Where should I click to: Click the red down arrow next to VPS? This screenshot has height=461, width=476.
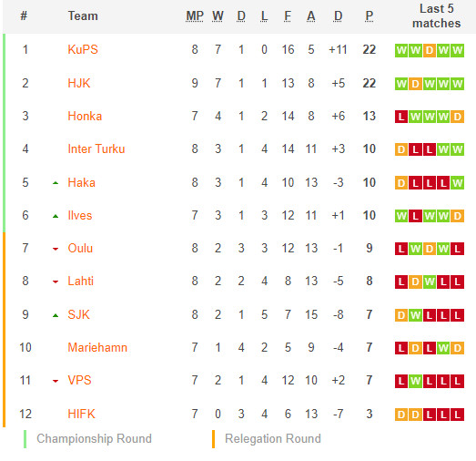(56, 381)
